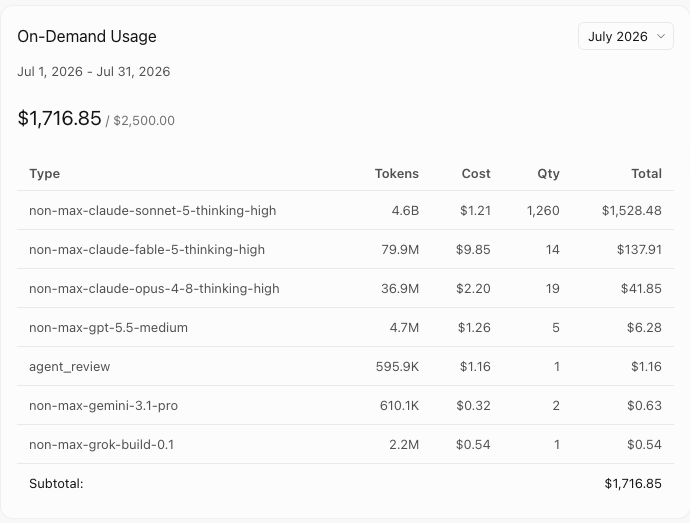
Task: Click the $0.54 total cell for grok-build
Action: tap(644, 445)
